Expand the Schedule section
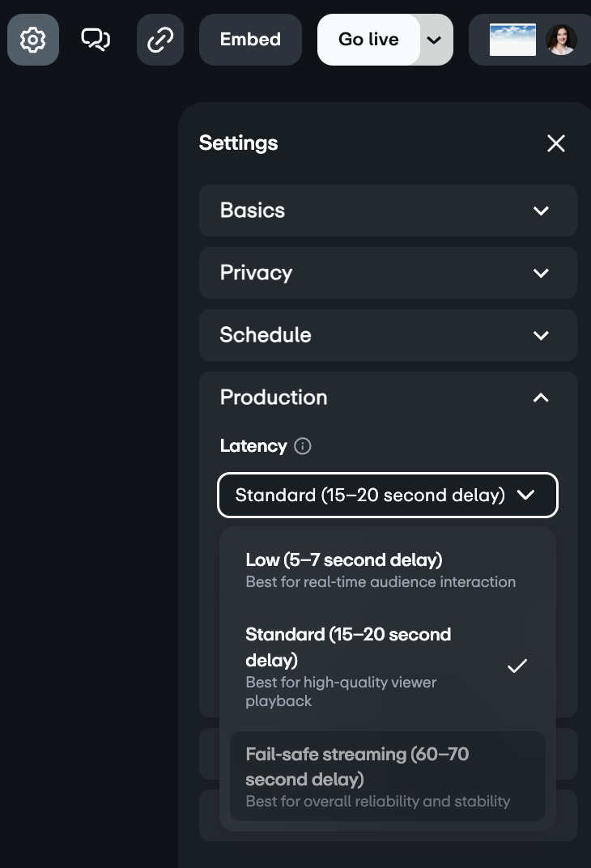 point(388,335)
